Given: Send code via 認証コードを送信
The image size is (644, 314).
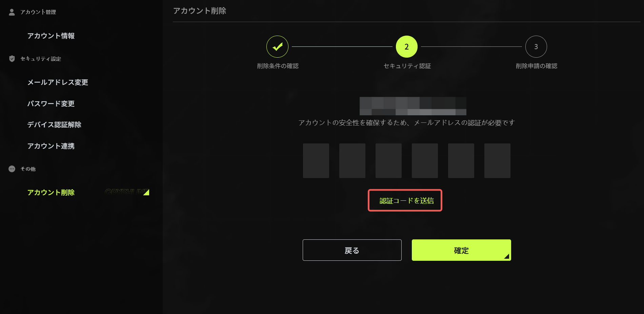Looking at the screenshot, I should [x=405, y=200].
